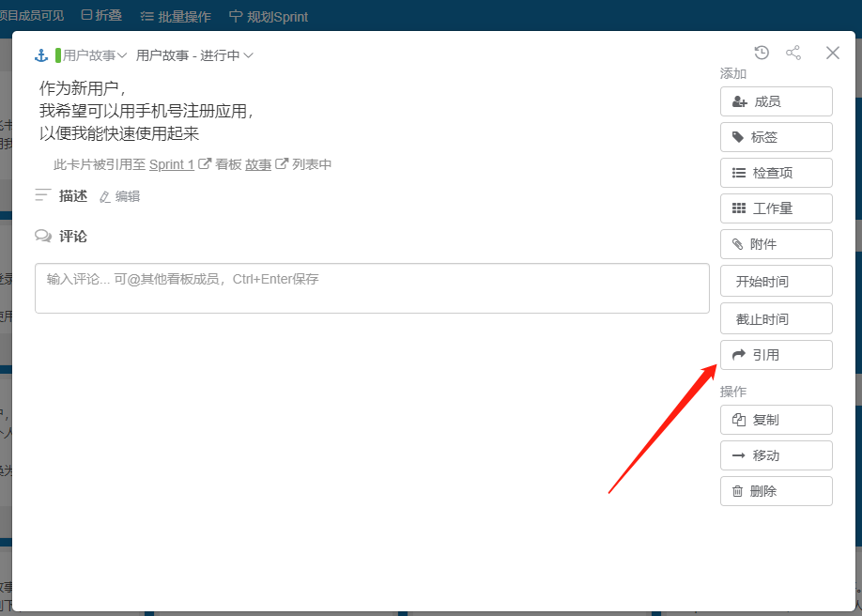Click into the comment input box
Image resolution: width=862 pixels, height=616 pixels.
click(x=372, y=288)
